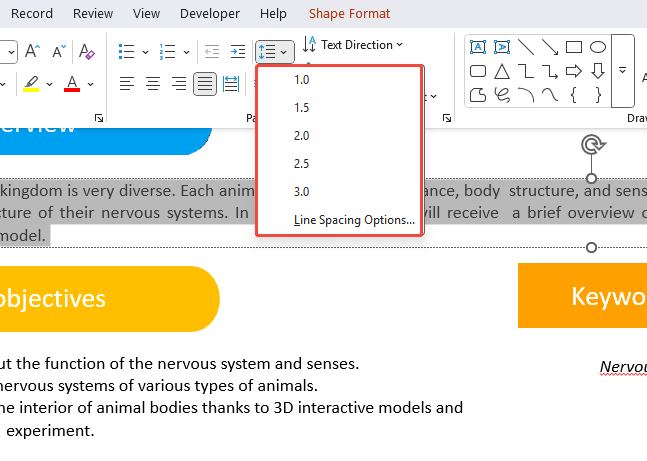Align text to the right

[x=179, y=84]
